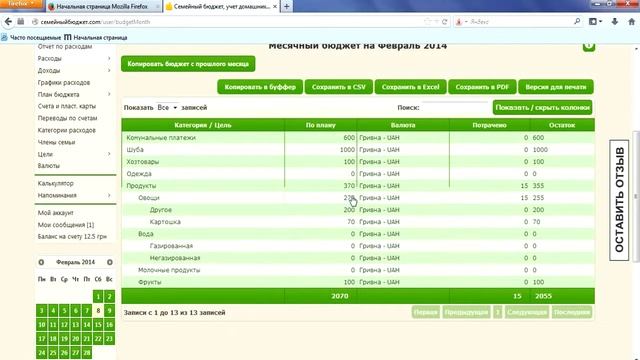Click the green icon beside budget title

click(589, 47)
